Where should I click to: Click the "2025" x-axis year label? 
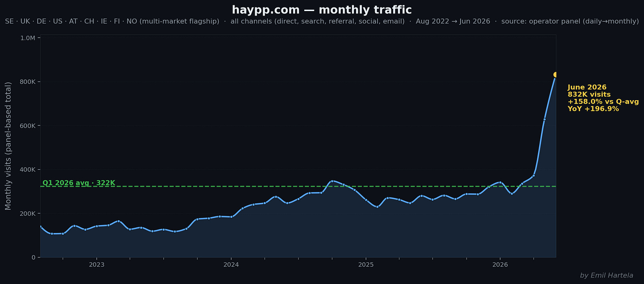366,265
